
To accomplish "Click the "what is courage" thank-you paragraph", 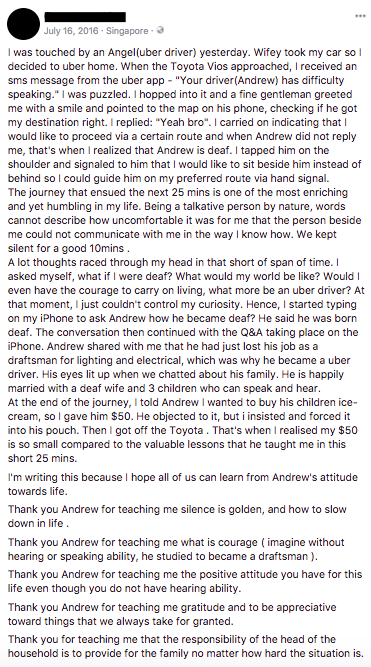I will (x=176, y=549).
